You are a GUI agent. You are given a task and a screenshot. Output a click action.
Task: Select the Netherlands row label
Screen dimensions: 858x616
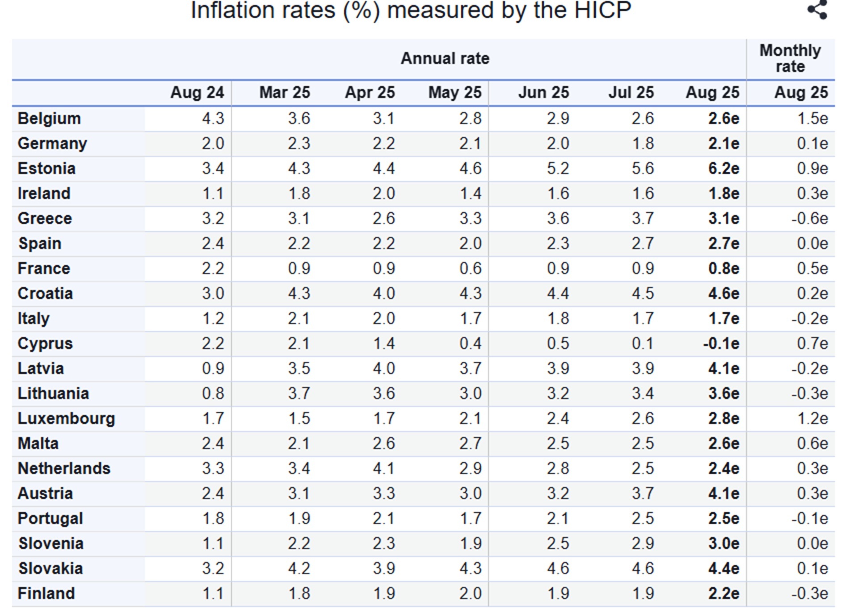(64, 468)
